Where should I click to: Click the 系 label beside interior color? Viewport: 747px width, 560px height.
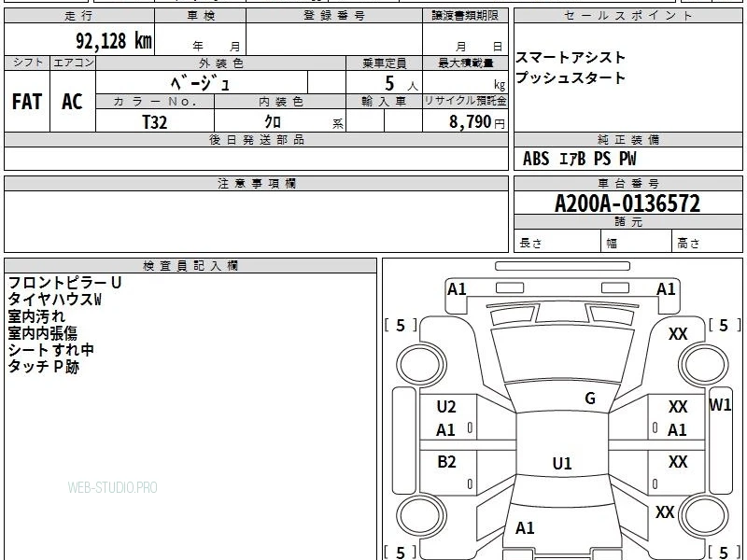[338, 124]
